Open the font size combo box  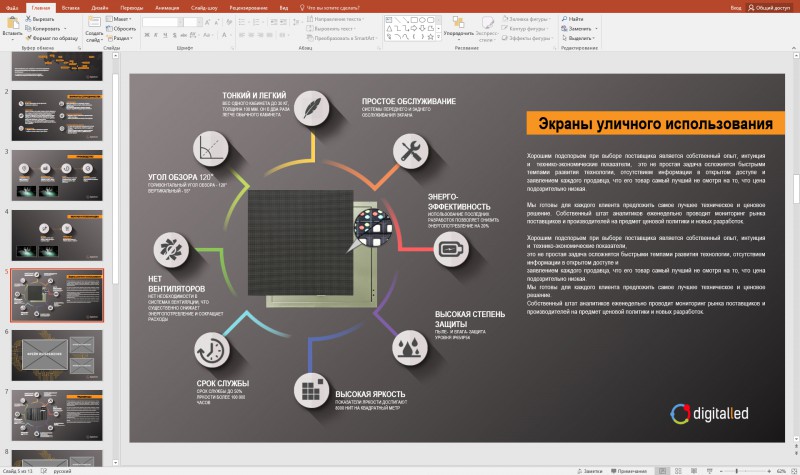(192, 22)
